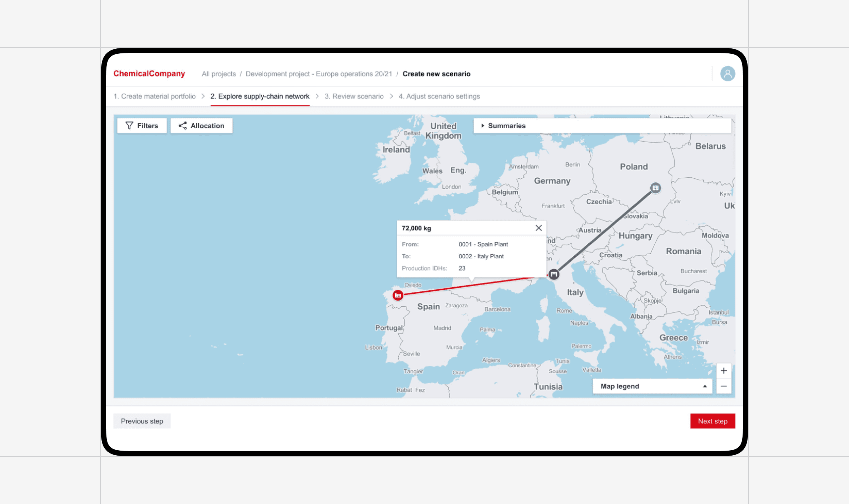This screenshot has height=504, width=849.
Task: Click the Next step button
Action: [x=712, y=421]
